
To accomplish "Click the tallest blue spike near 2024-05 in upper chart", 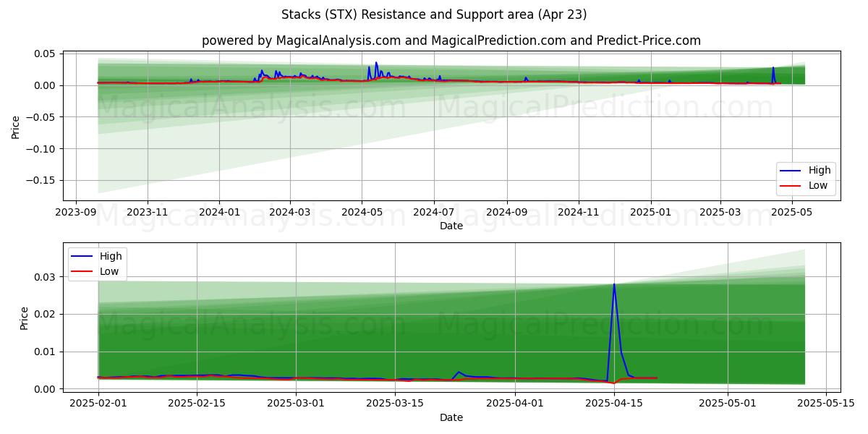I will pos(376,63).
